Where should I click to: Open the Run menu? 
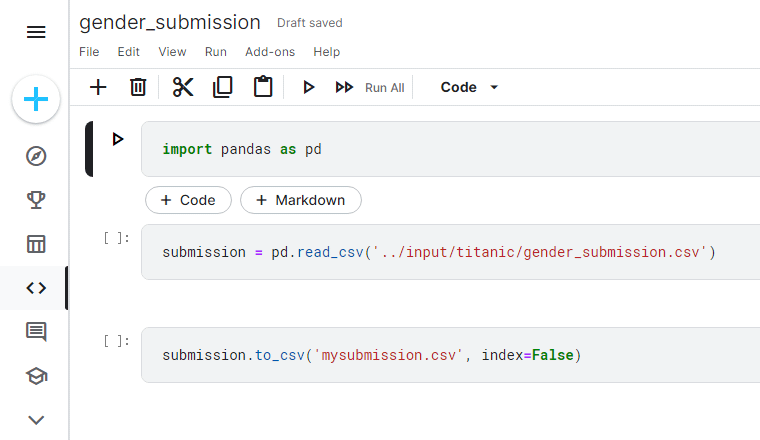pyautogui.click(x=216, y=52)
